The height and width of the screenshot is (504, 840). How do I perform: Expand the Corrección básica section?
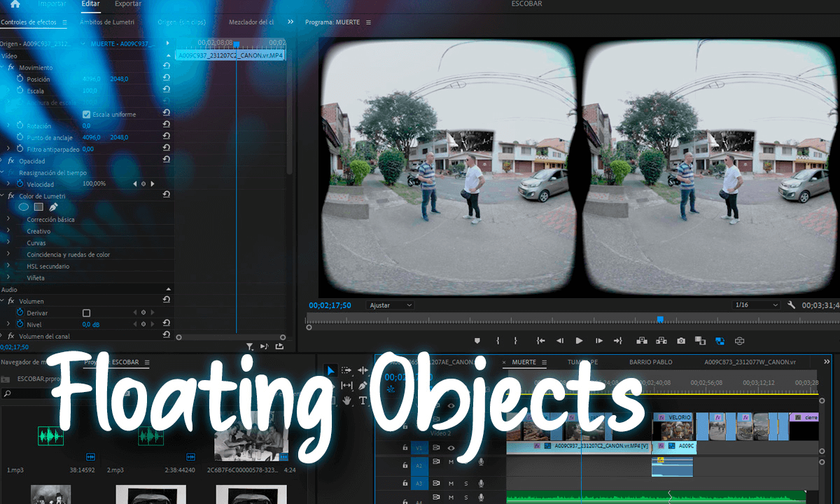pos(8,219)
